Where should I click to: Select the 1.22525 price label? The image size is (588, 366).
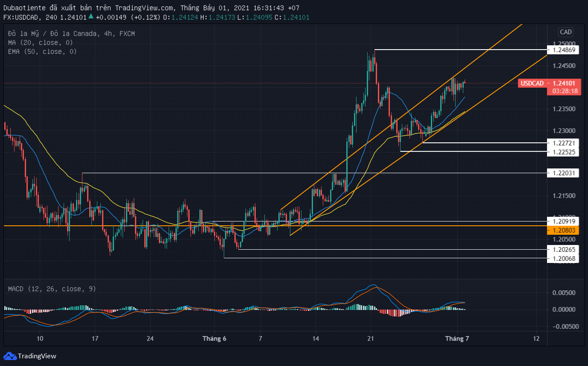click(563, 152)
